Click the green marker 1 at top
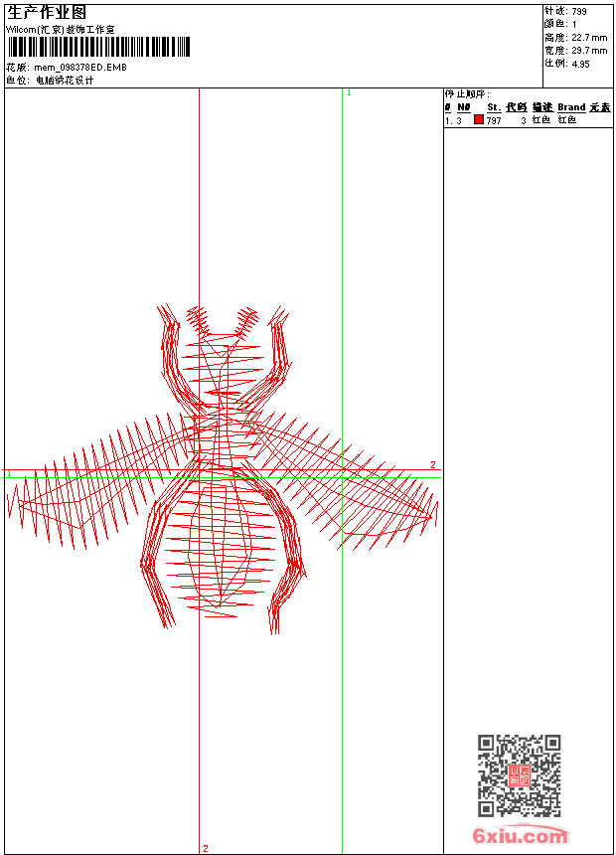 (349, 92)
